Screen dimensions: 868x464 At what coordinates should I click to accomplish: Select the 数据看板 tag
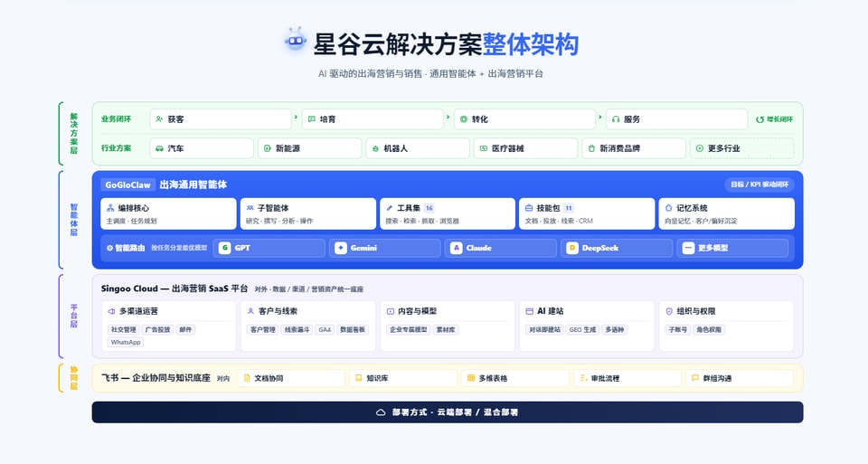353,329
